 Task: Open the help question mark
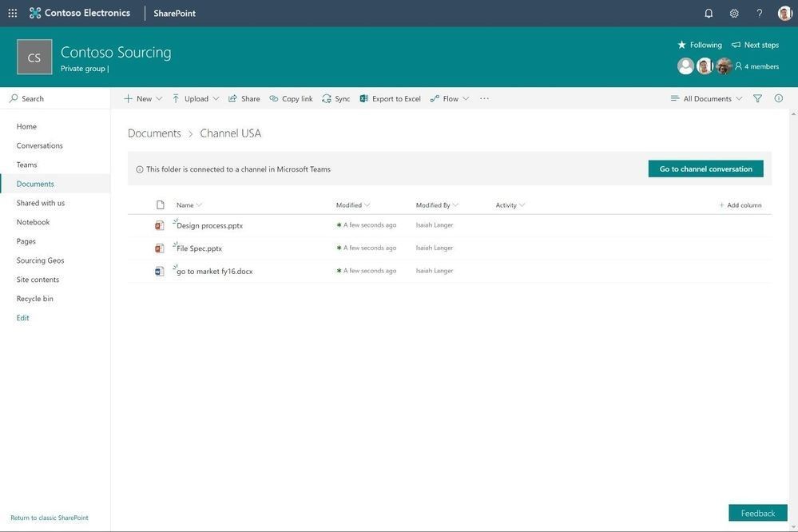(x=760, y=14)
